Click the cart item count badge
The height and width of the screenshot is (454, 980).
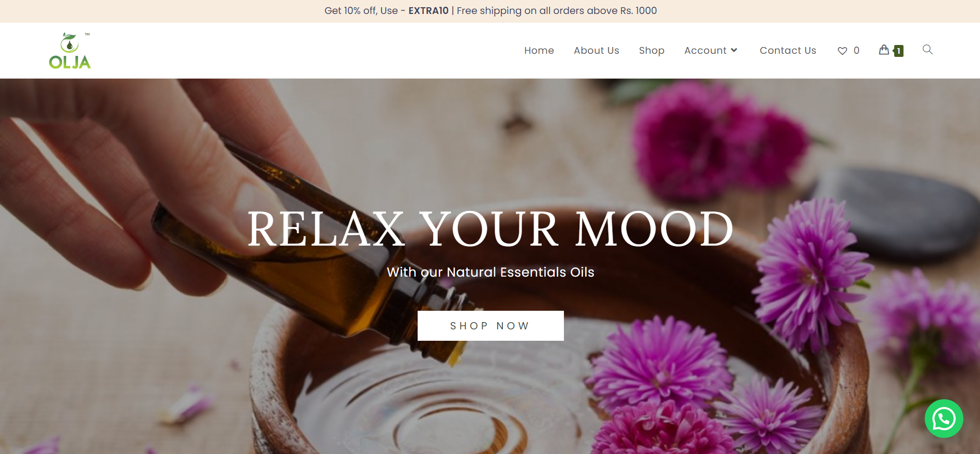pyautogui.click(x=899, y=51)
